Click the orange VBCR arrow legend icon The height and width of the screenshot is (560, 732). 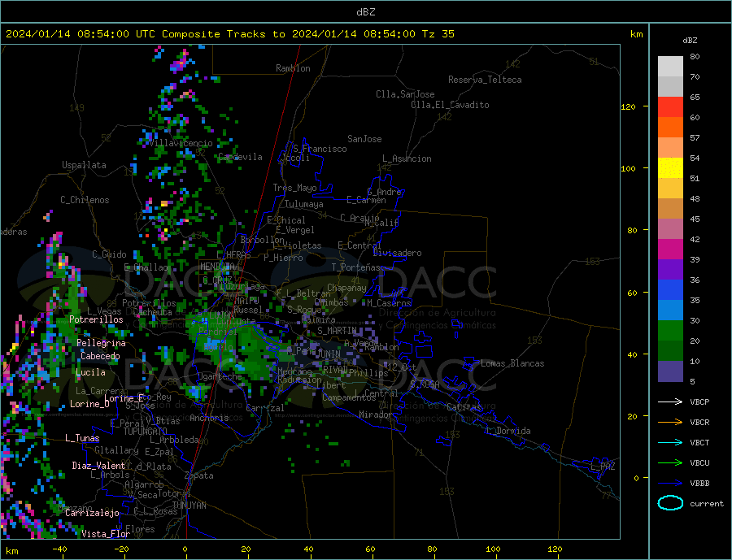pyautogui.click(x=670, y=423)
